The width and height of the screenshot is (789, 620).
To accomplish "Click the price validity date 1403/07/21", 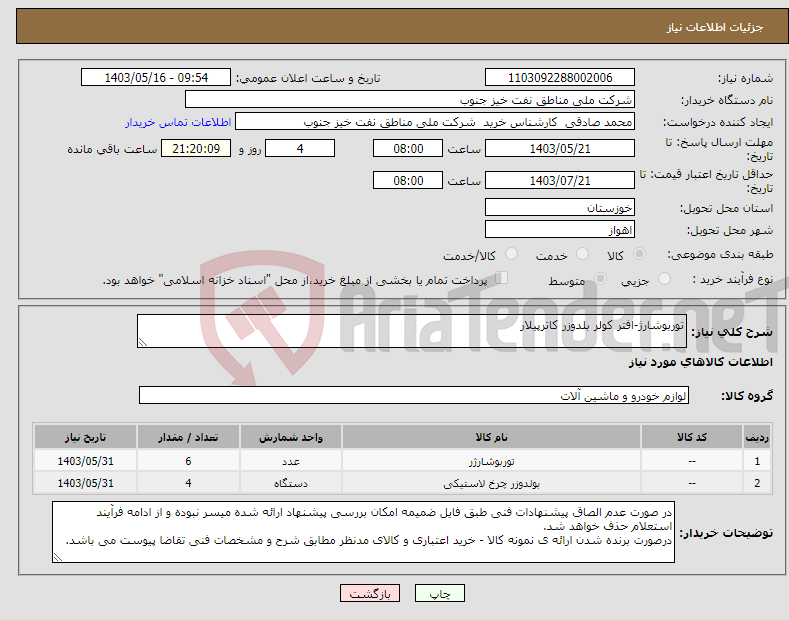I will coord(560,180).
